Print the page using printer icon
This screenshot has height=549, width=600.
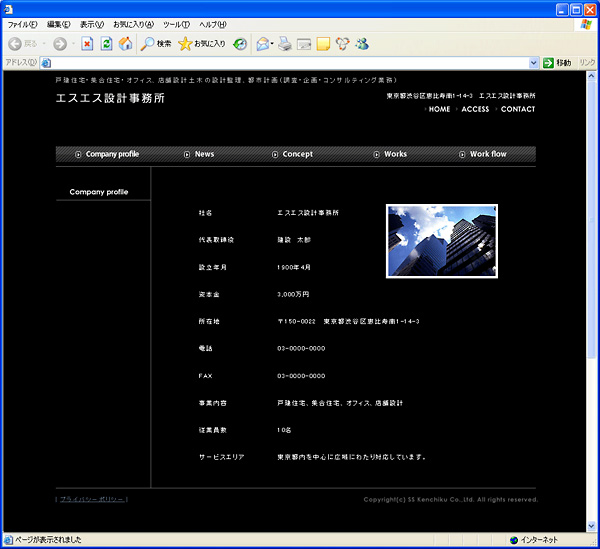click(285, 44)
